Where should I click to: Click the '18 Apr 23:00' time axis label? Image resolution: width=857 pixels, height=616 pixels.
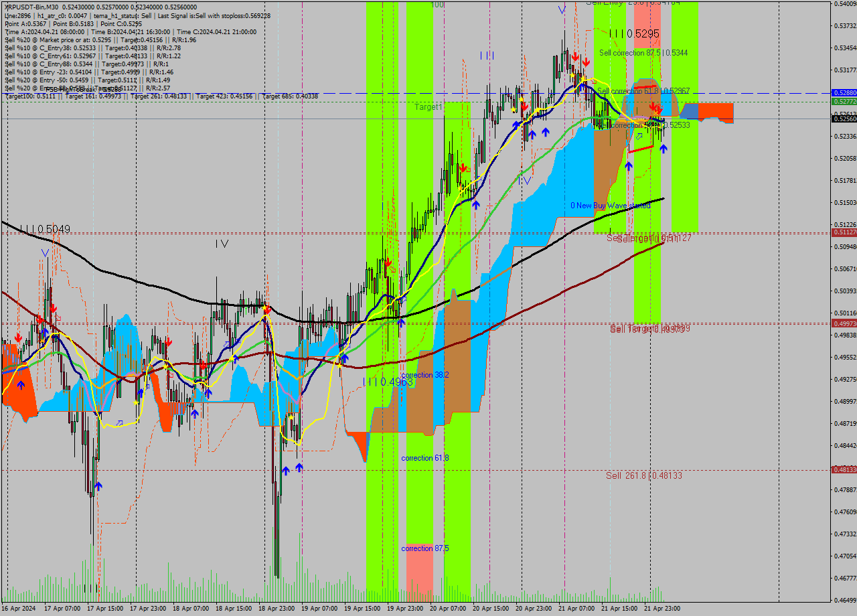coord(276,609)
